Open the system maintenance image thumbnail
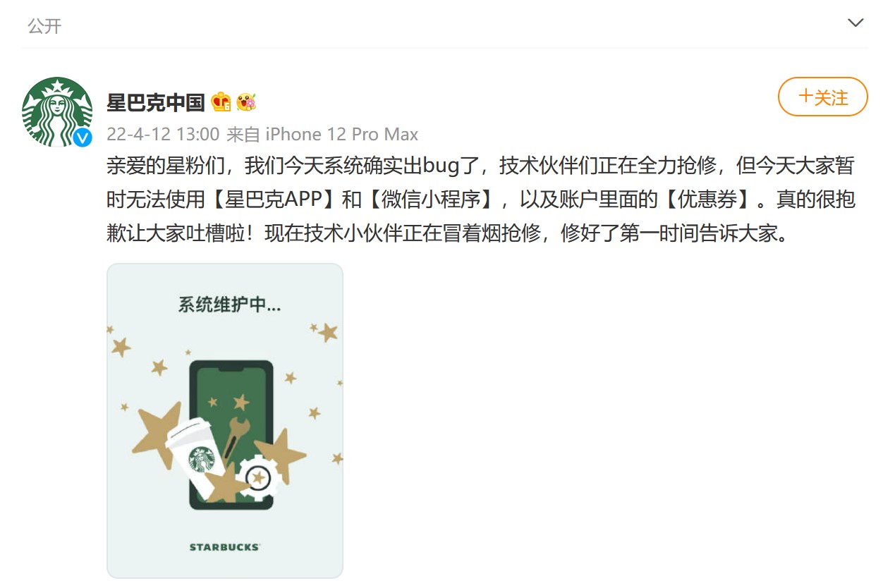The width and height of the screenshot is (883, 588). [225, 421]
